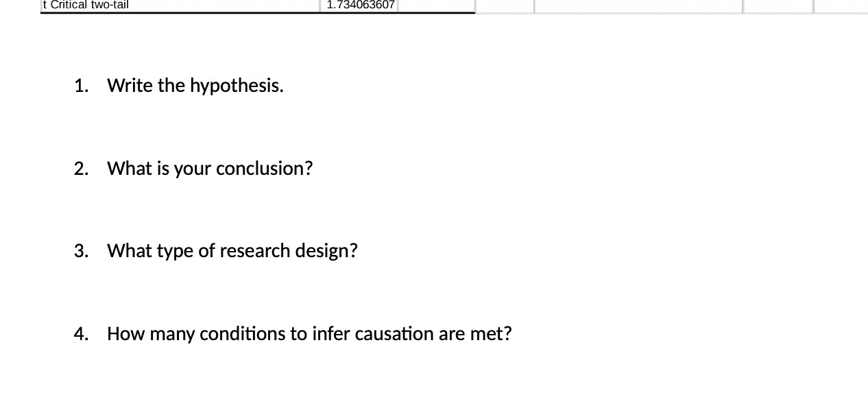868x406 pixels.
Task: Click list number 4
Action: 82,334
